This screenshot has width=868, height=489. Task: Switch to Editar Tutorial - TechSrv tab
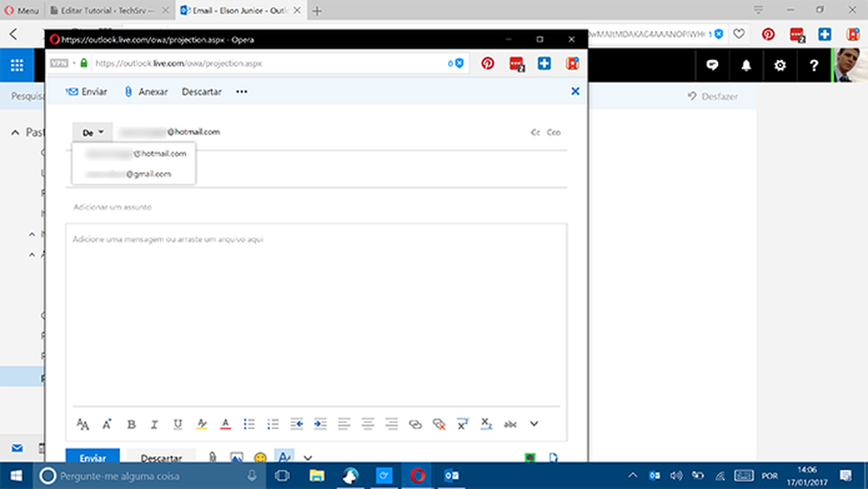tap(109, 11)
